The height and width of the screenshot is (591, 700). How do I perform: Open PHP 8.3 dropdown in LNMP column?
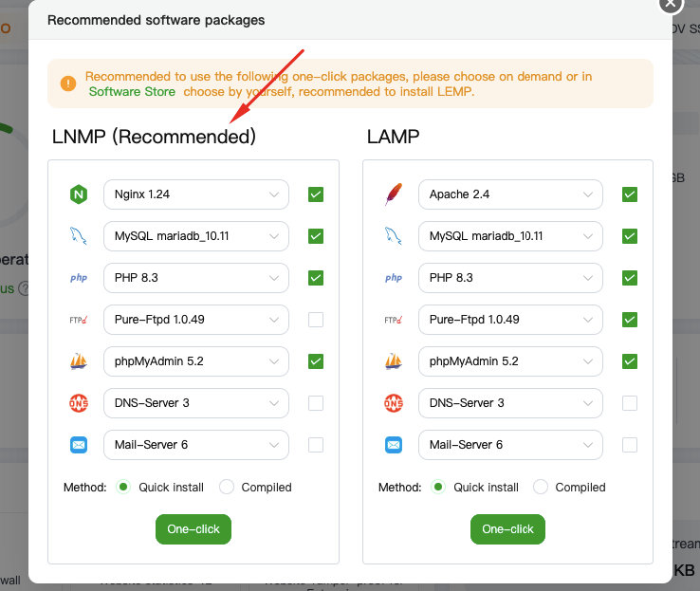click(195, 278)
